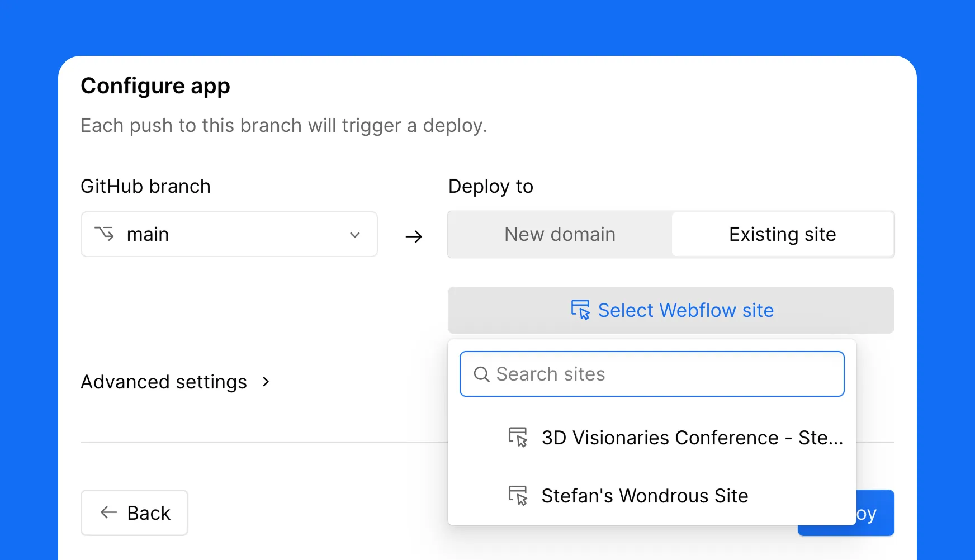Image resolution: width=975 pixels, height=560 pixels.
Task: Choose Stefan's Wondrous Site option
Action: 652,496
